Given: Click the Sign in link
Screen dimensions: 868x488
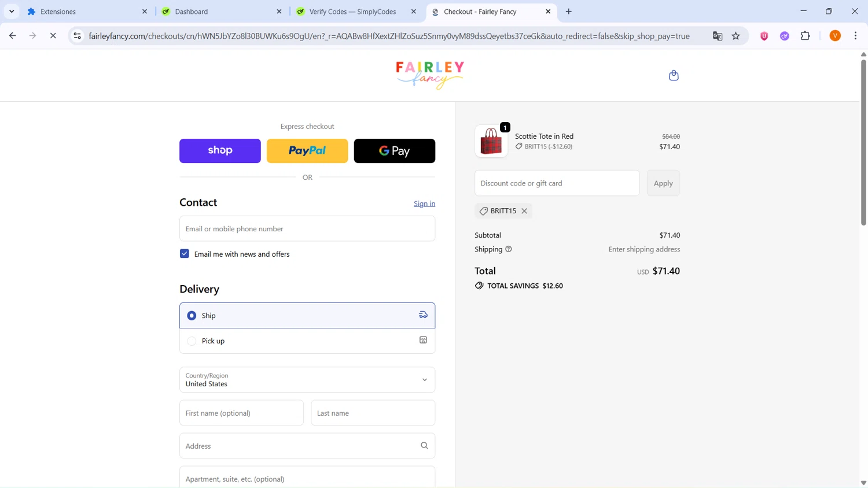Looking at the screenshot, I should (x=424, y=204).
